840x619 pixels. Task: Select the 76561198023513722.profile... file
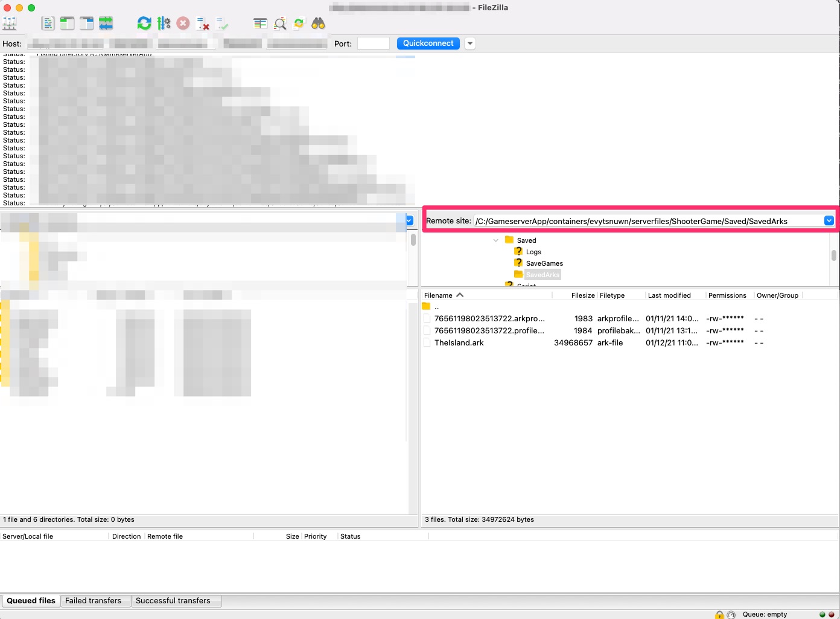click(x=489, y=330)
